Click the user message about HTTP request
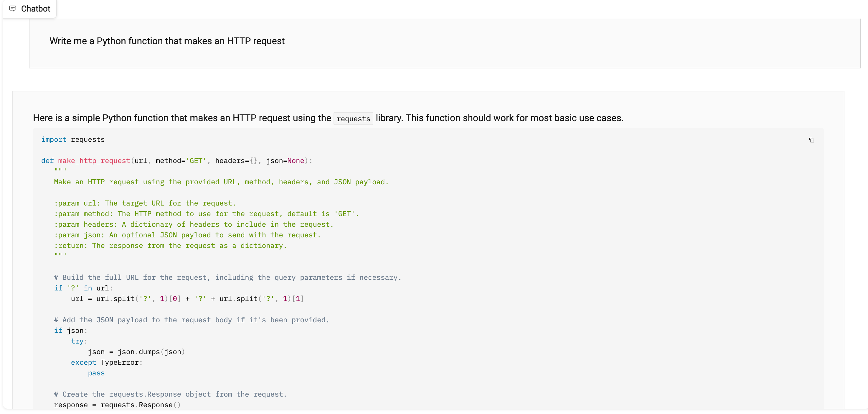Image resolution: width=868 pixels, height=414 pixels. point(167,41)
